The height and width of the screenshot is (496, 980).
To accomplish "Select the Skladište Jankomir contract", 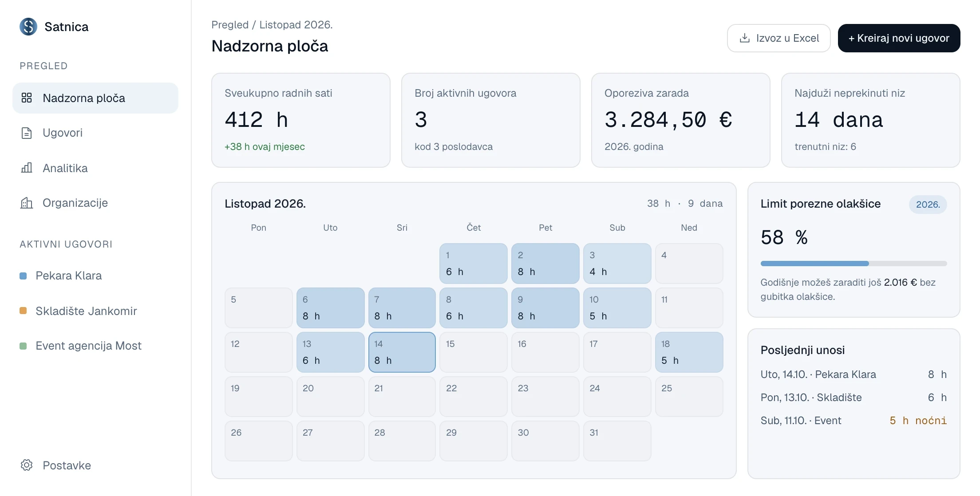I will click(x=95, y=311).
